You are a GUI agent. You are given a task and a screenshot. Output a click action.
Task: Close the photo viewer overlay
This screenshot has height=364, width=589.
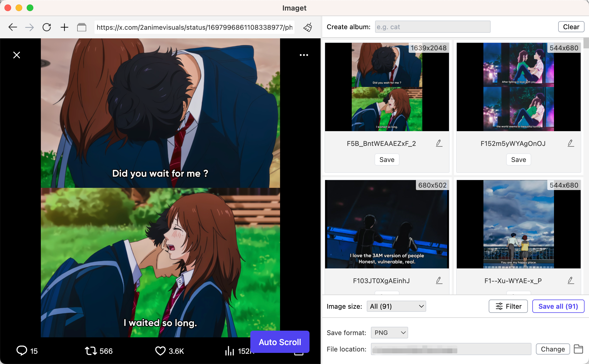(16, 55)
